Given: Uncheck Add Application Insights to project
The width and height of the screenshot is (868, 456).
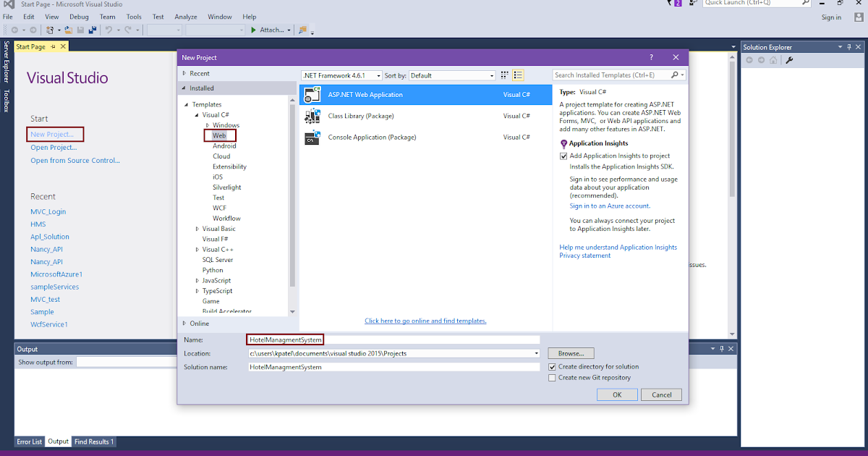Looking at the screenshot, I should click(x=562, y=156).
